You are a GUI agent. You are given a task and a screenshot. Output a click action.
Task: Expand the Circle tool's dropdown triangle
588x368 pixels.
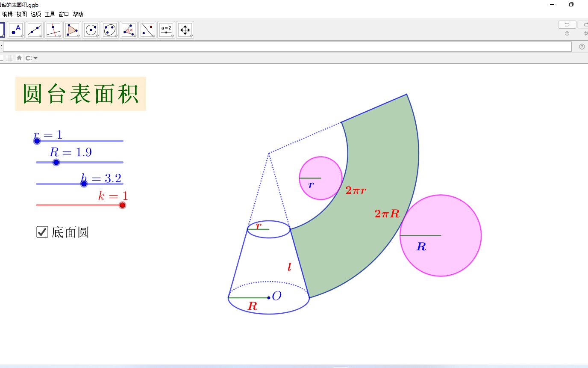point(97,36)
